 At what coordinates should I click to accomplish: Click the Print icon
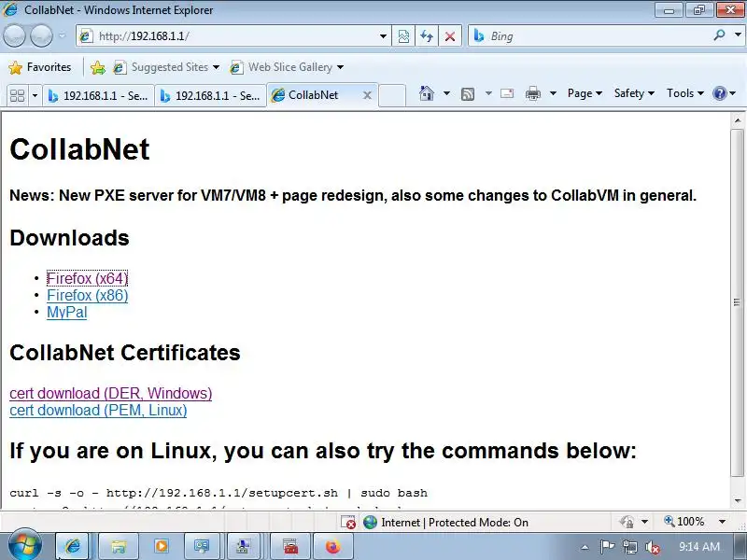(x=533, y=93)
